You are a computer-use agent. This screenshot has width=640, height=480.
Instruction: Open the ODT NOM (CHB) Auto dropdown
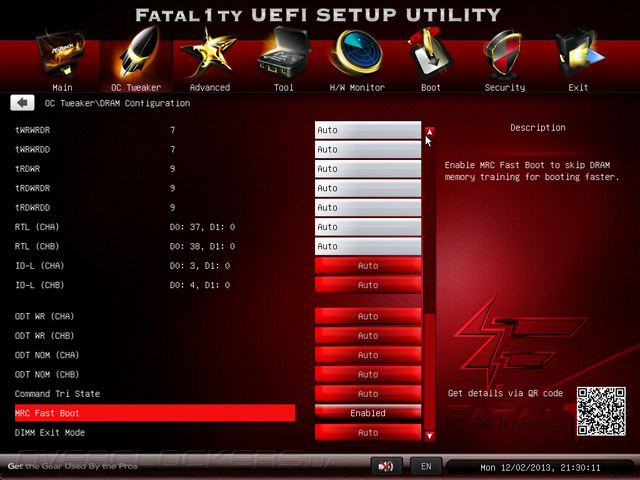pyautogui.click(x=368, y=374)
